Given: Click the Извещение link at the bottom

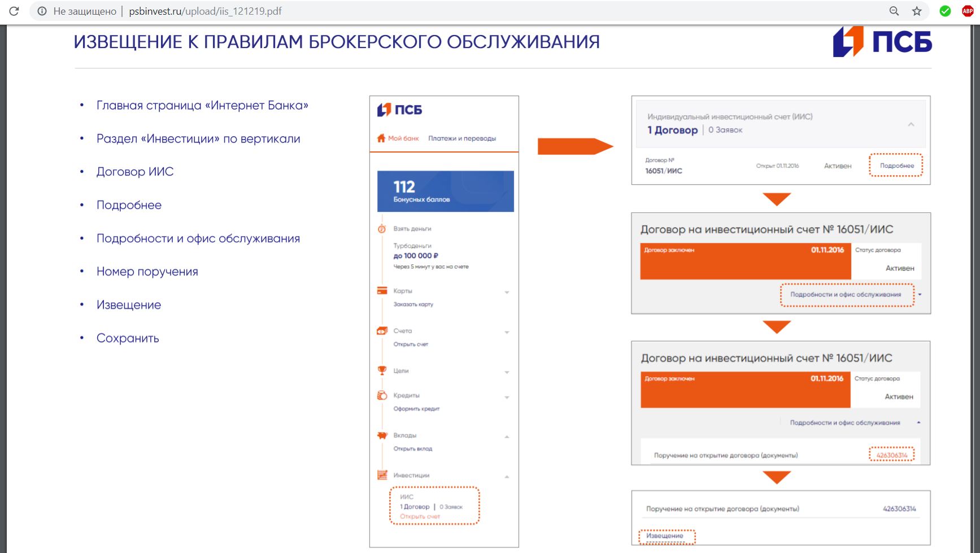Looking at the screenshot, I should click(665, 536).
